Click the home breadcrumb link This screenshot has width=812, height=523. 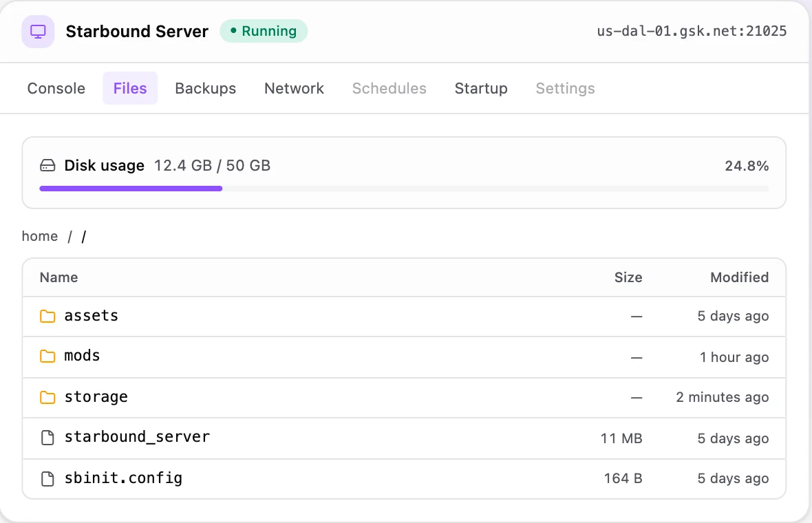[x=40, y=236]
